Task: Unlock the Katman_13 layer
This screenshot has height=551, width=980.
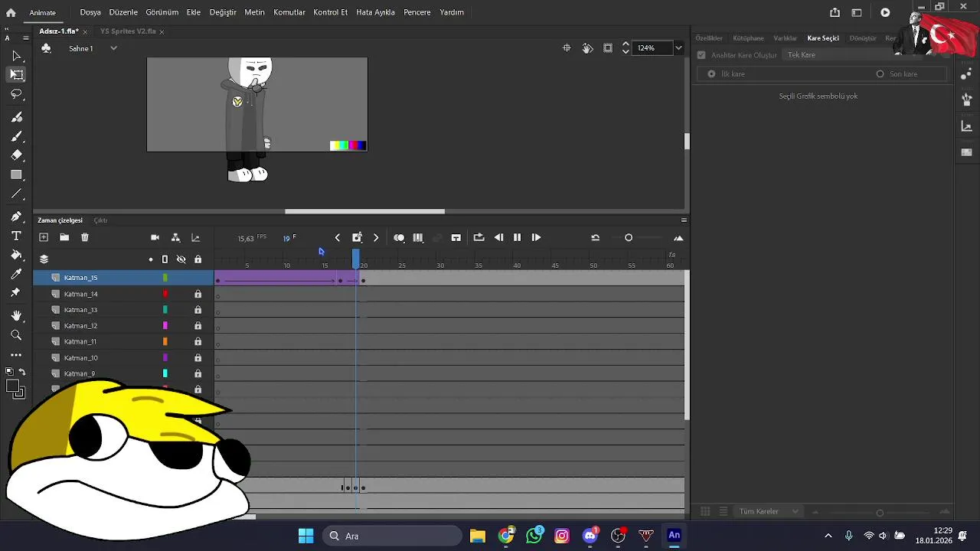Action: point(198,310)
